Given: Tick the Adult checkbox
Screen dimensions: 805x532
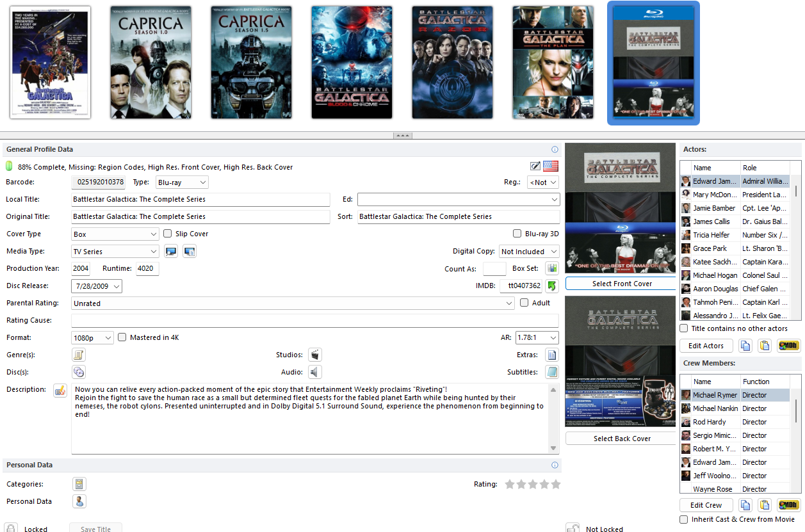Looking at the screenshot, I should click(524, 303).
